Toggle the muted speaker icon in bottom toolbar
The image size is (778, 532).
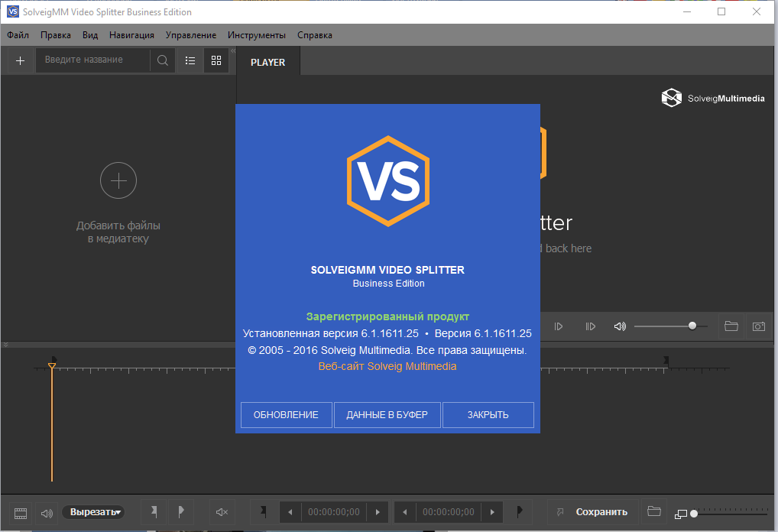[x=222, y=512]
